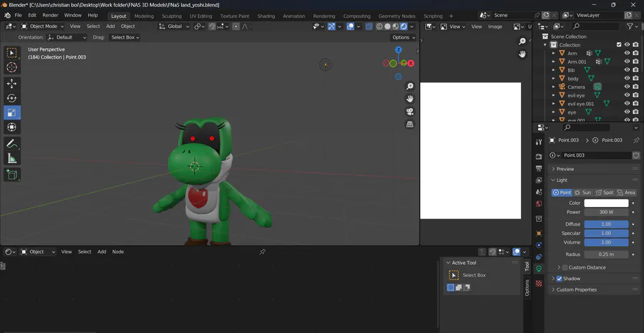This screenshot has width=644, height=333.
Task: Select the Annotate tool
Action: coord(12,143)
